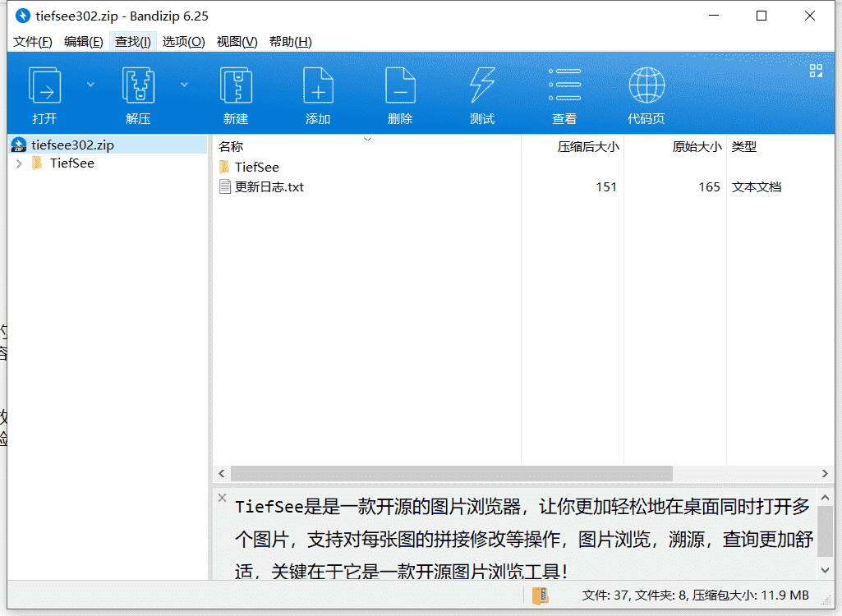This screenshot has height=616, width=842.
Task: Open the 帮助(H) menu
Action: tap(291, 42)
